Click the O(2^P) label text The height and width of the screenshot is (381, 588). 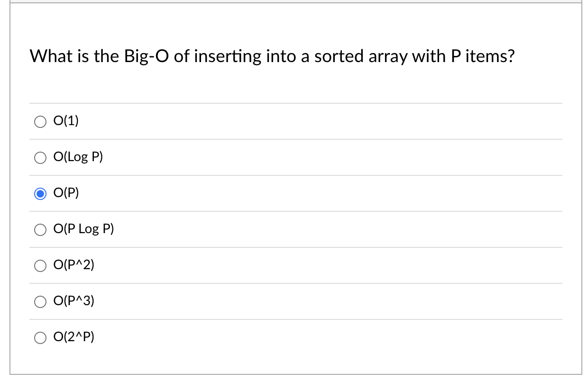coord(73,337)
